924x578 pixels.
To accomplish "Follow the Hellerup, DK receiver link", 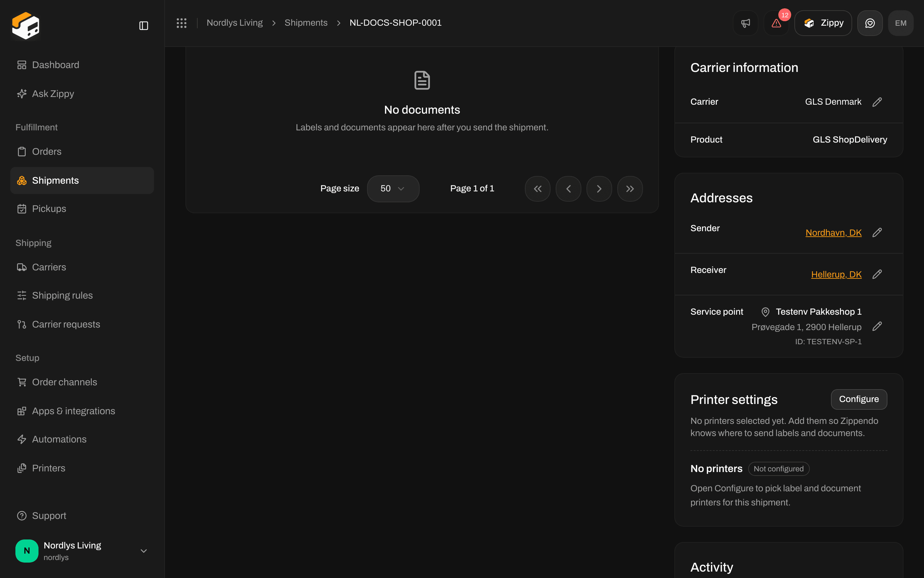I will 836,274.
